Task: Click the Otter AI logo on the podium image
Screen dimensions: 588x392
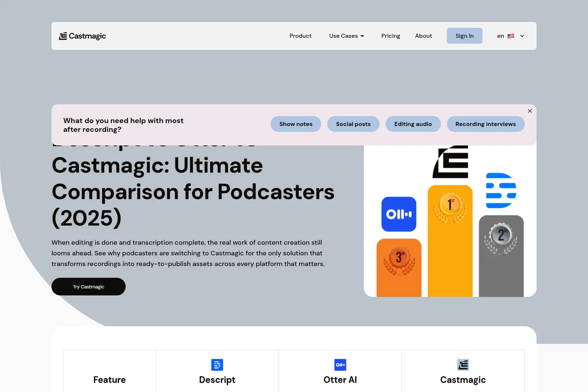Action: click(398, 214)
